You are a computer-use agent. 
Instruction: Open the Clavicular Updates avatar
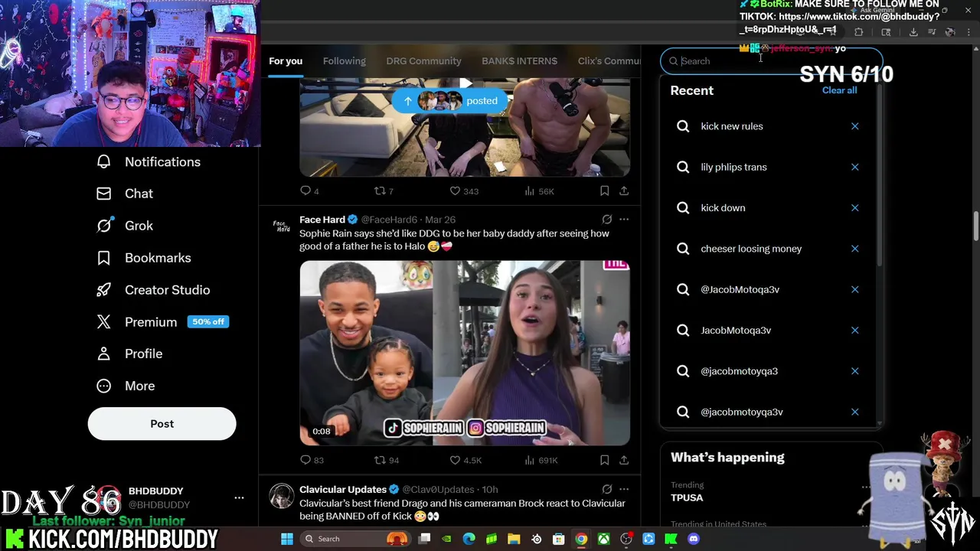point(282,496)
